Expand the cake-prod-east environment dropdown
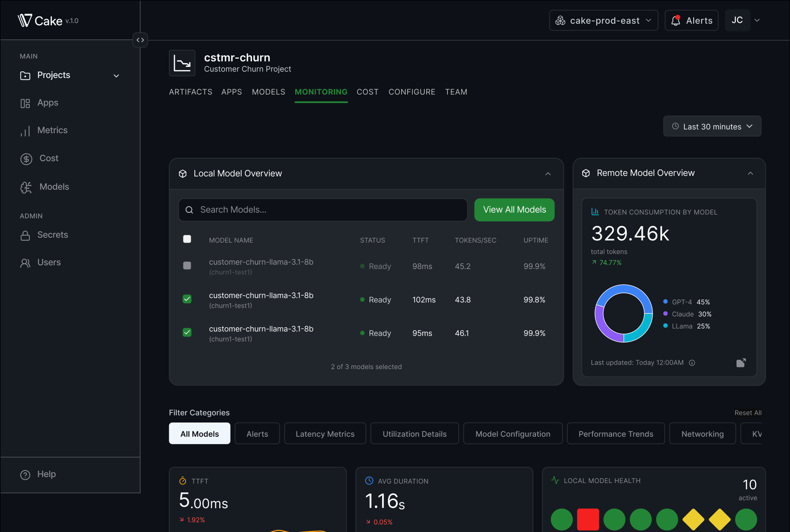 pyautogui.click(x=603, y=20)
